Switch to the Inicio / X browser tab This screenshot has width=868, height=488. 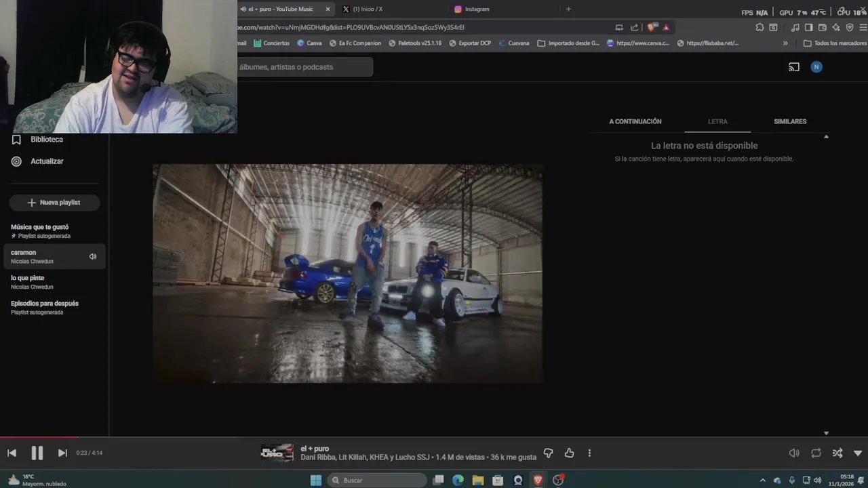click(393, 9)
